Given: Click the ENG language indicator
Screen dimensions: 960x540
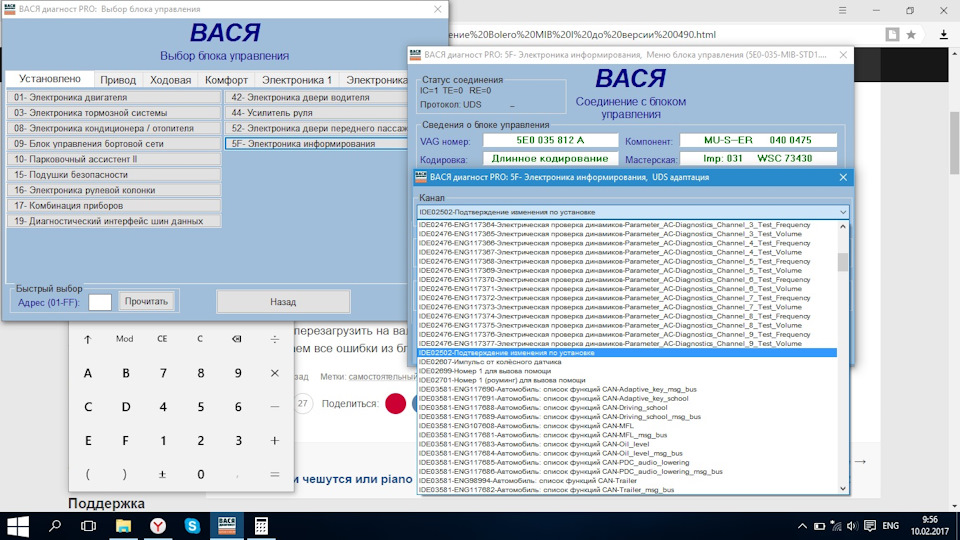Looking at the screenshot, I should [891, 526].
